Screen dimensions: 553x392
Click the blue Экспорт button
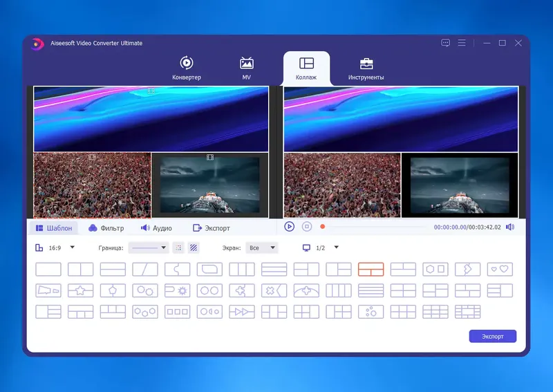(493, 336)
